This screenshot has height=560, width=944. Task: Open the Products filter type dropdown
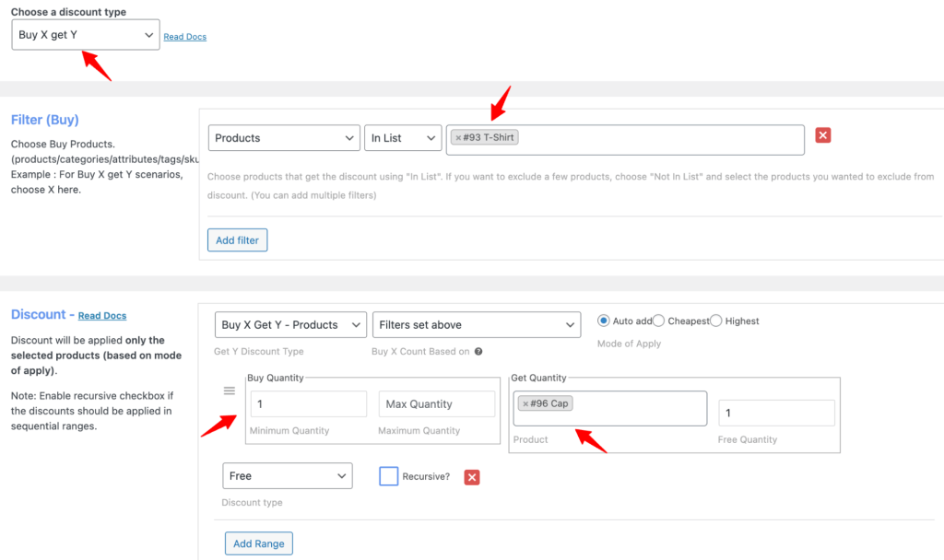coord(283,137)
